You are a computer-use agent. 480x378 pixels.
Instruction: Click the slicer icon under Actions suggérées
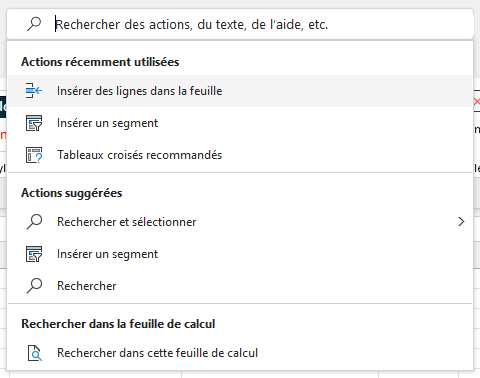pyautogui.click(x=34, y=254)
